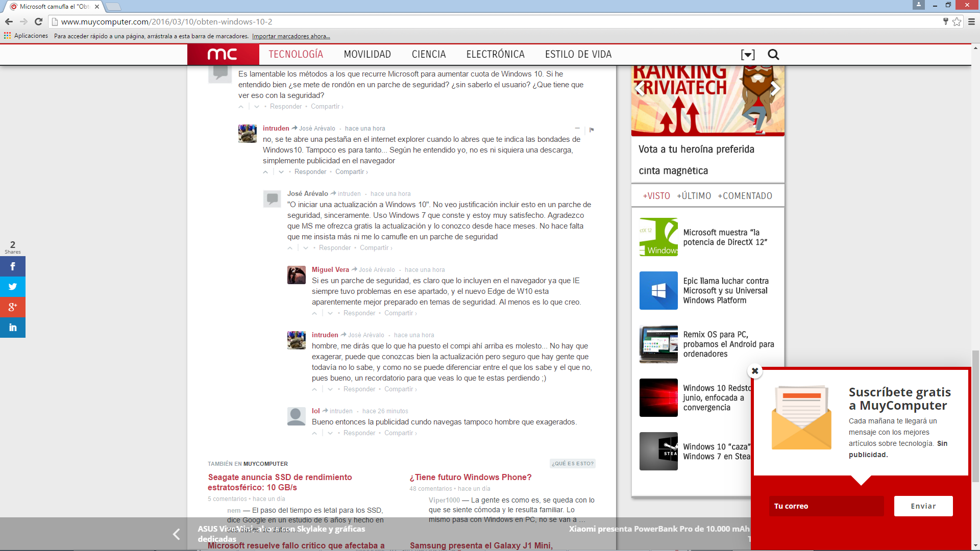Click Enviar to submit subscription
Screen dimensions: 980x551
(x=923, y=506)
